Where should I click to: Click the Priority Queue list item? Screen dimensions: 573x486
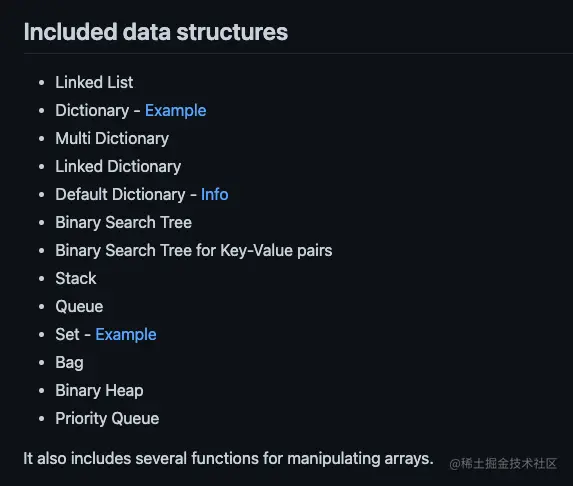(x=107, y=419)
